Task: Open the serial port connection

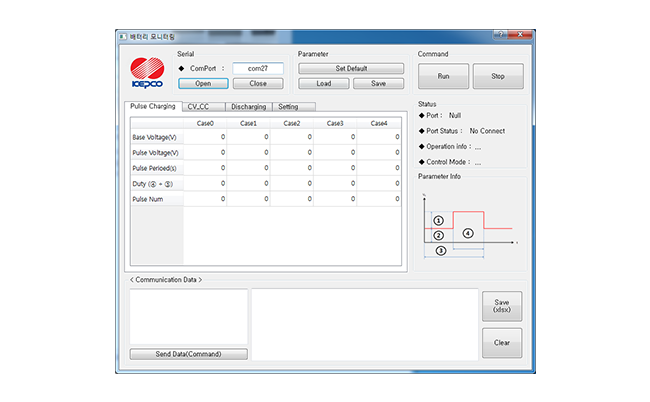Action: click(x=203, y=84)
